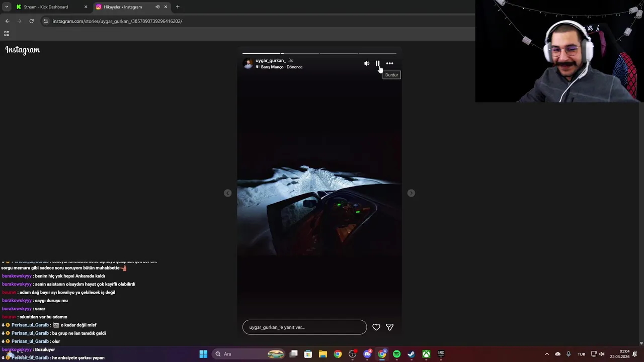Open the apps grid in bookmarks bar

click(7, 34)
